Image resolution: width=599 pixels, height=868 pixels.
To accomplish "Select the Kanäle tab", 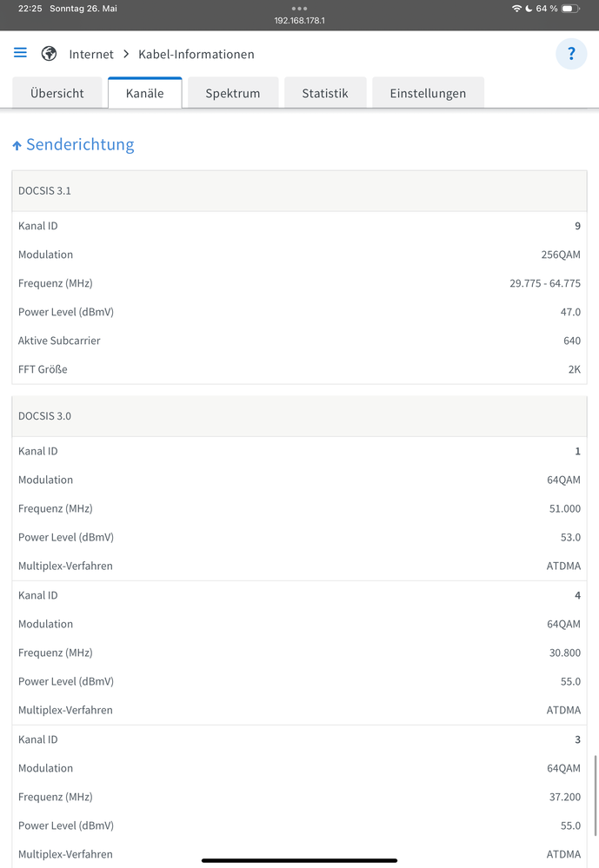I will pos(144,93).
